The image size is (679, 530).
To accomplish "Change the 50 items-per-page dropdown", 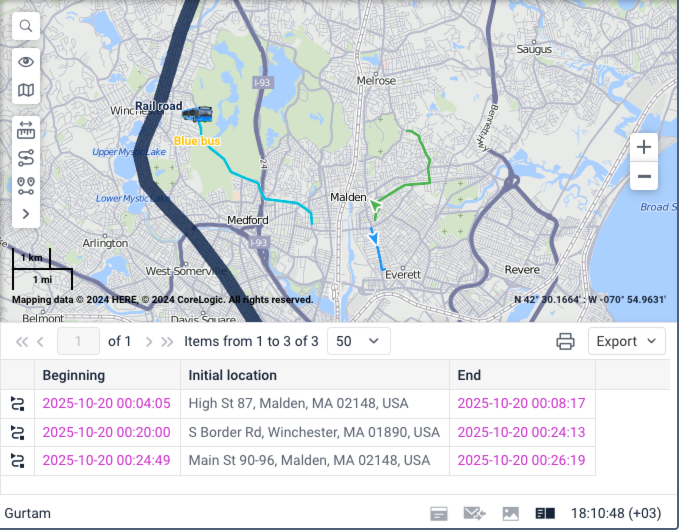I will 358,341.
